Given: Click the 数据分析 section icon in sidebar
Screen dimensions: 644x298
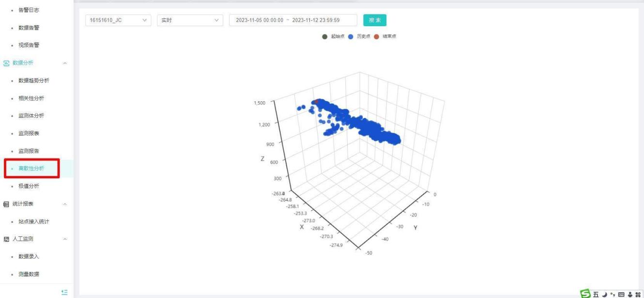Looking at the screenshot, I should pyautogui.click(x=7, y=63).
